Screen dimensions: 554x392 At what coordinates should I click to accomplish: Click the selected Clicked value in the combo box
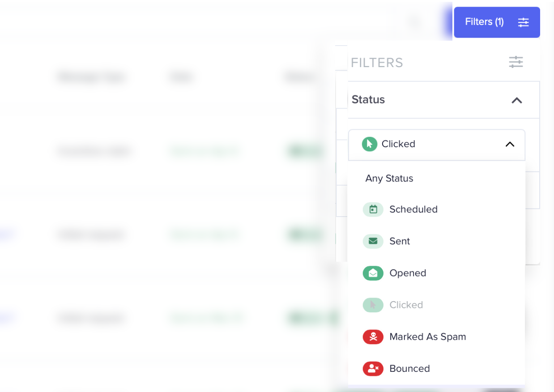(x=398, y=144)
